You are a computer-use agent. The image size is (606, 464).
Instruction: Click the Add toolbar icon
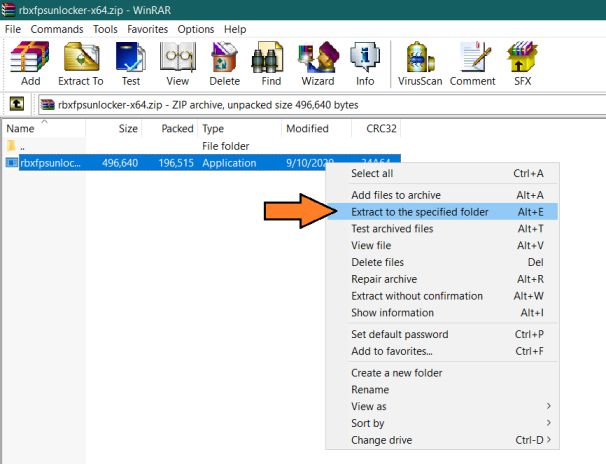pos(30,64)
